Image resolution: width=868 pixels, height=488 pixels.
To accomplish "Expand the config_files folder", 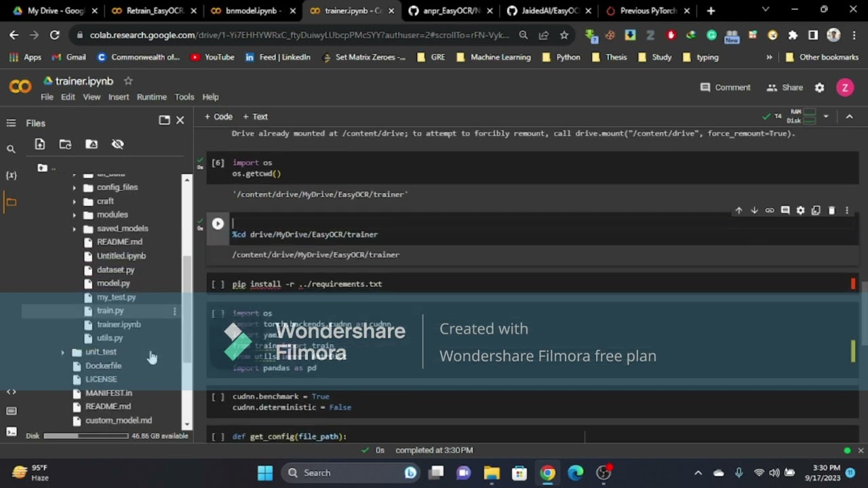I will [x=74, y=187].
